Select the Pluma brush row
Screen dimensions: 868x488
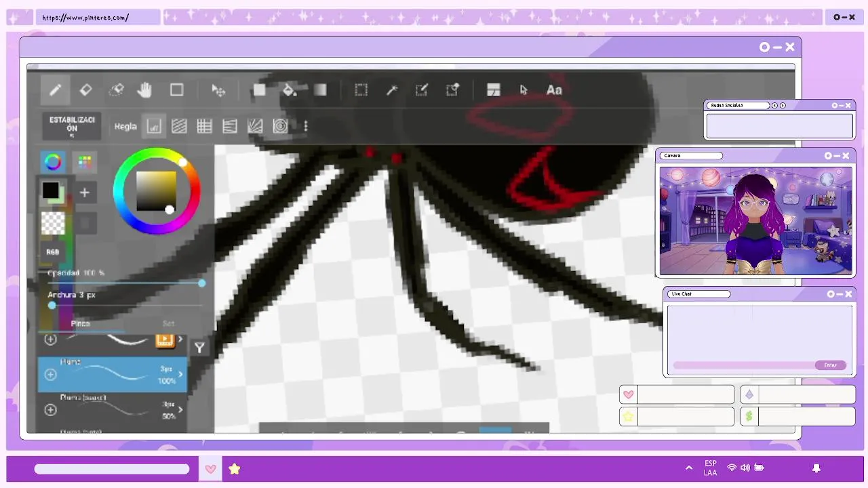click(x=113, y=375)
